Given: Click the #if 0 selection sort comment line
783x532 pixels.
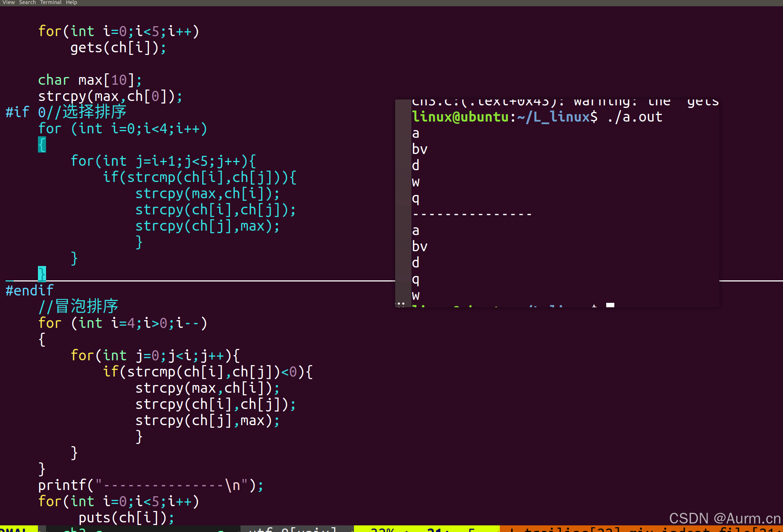Looking at the screenshot, I should (x=66, y=112).
